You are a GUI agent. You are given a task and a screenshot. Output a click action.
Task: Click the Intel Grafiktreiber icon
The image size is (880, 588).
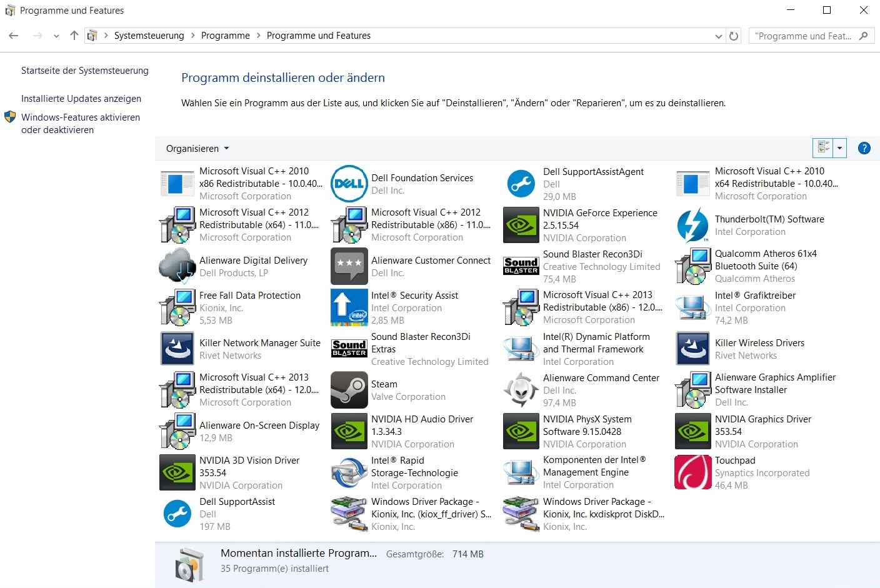(692, 307)
